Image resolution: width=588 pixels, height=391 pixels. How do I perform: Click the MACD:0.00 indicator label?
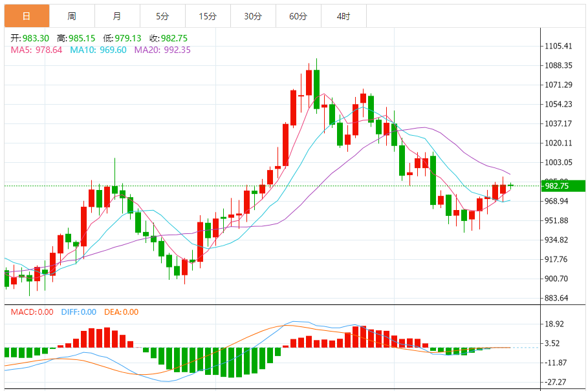click(32, 312)
